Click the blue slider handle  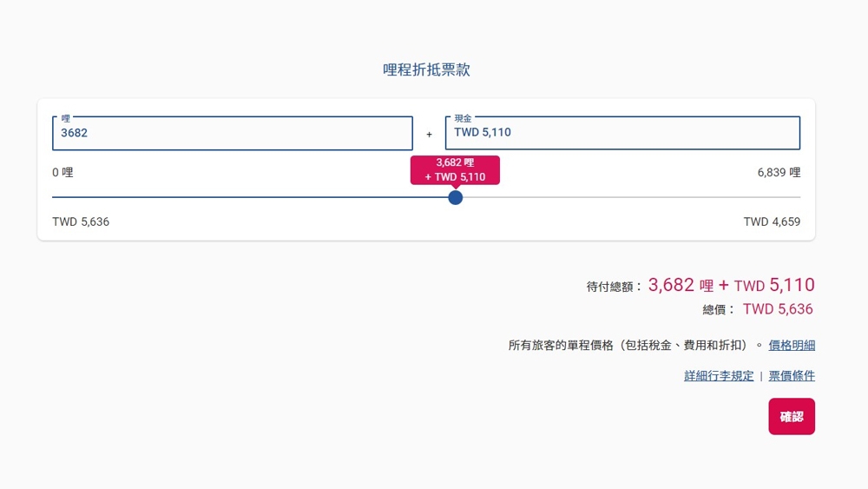(456, 197)
